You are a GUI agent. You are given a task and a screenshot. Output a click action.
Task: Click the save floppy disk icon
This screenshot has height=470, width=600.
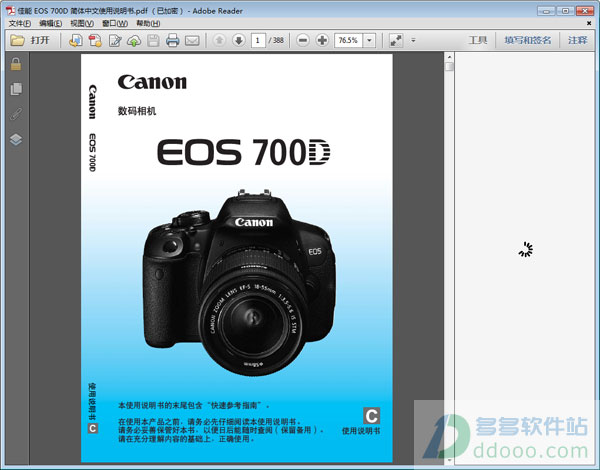(153, 40)
